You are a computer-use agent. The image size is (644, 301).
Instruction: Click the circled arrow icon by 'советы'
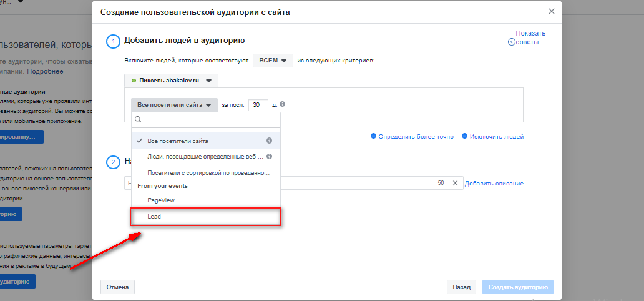pos(511,42)
